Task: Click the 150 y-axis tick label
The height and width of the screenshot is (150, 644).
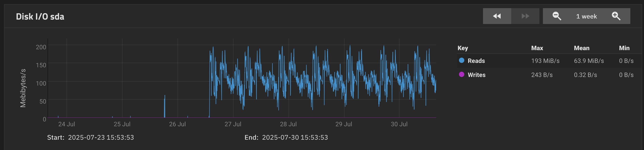Action: click(41, 65)
